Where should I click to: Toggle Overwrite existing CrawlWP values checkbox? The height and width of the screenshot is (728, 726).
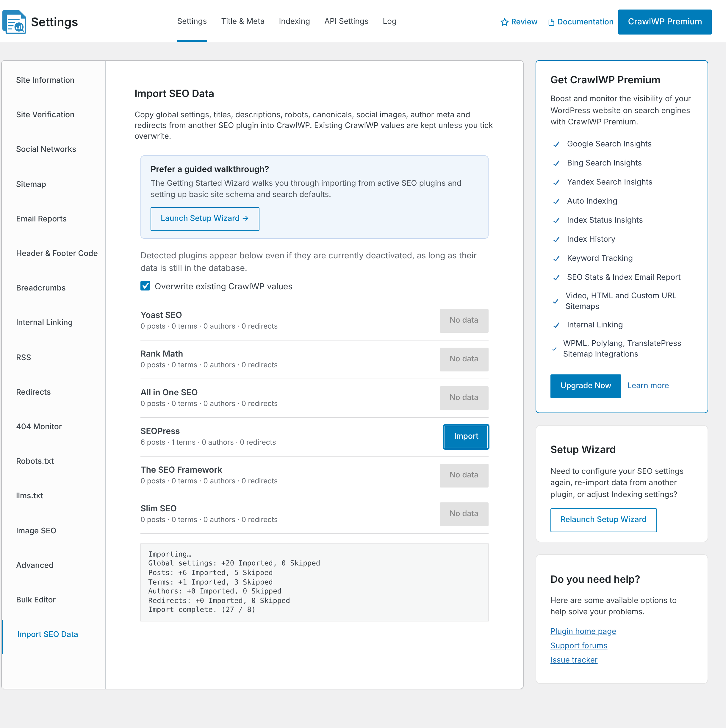click(x=145, y=286)
